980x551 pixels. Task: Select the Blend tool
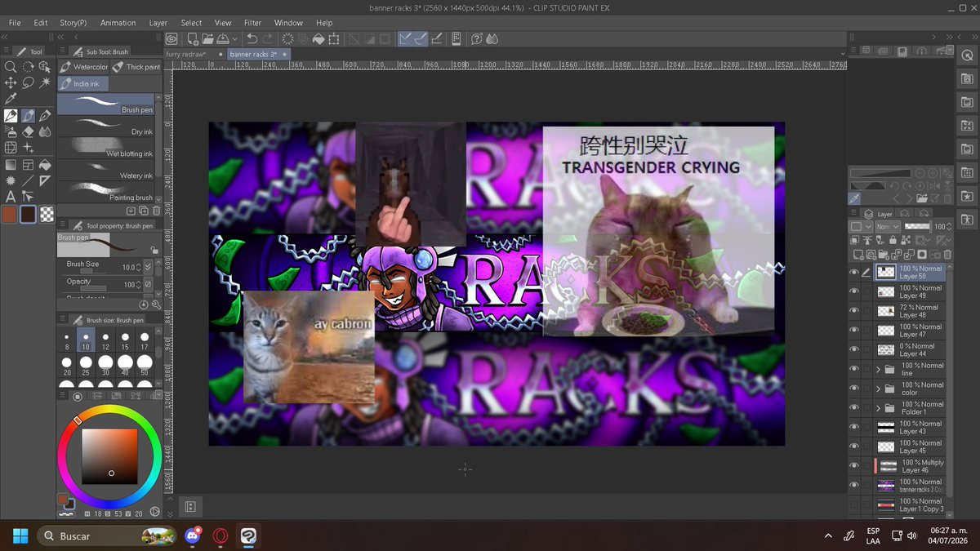tap(45, 131)
